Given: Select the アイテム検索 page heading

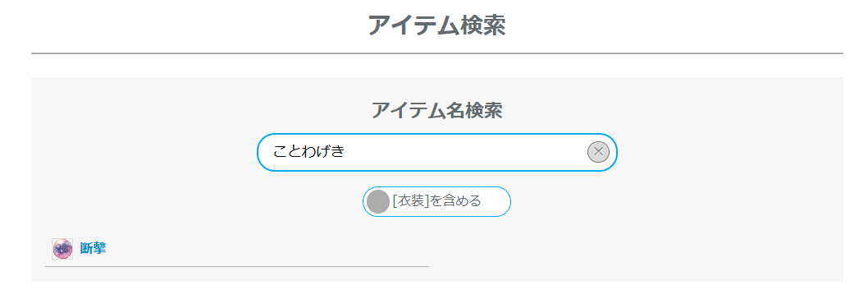Looking at the screenshot, I should [x=436, y=25].
